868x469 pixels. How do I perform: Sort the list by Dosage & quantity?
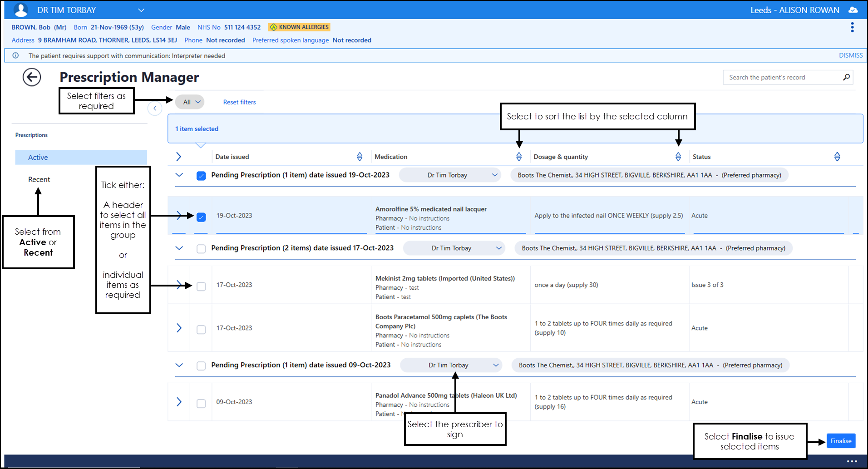(678, 157)
